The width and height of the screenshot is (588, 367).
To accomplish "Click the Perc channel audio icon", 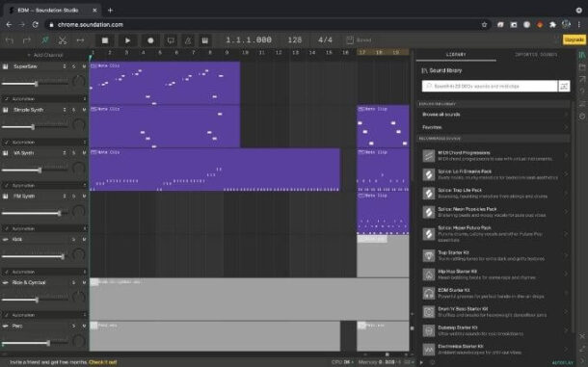I will pos(5,327).
